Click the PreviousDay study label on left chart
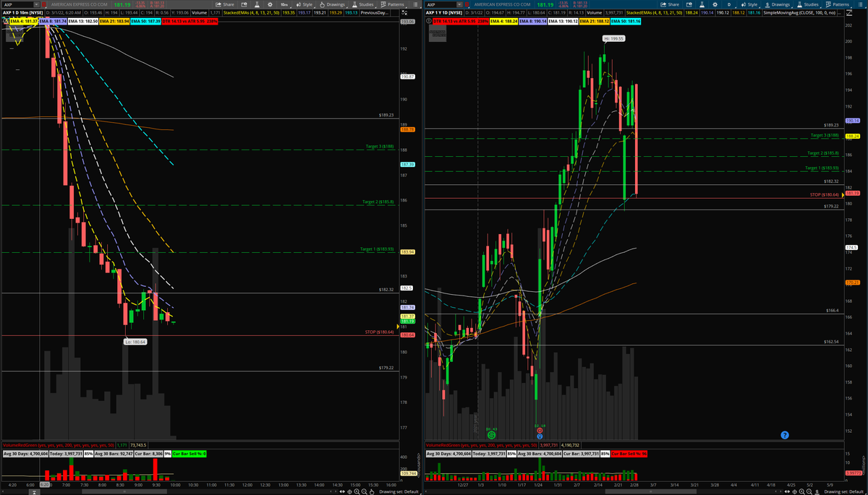The width and height of the screenshot is (868, 495). click(375, 13)
